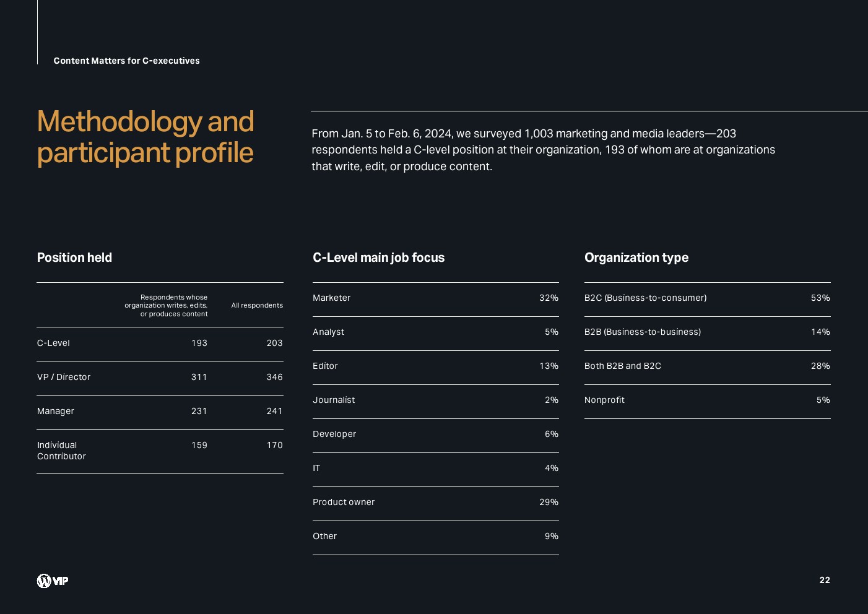Click the VP / Director row label
The width and height of the screenshot is (868, 614).
click(x=64, y=377)
